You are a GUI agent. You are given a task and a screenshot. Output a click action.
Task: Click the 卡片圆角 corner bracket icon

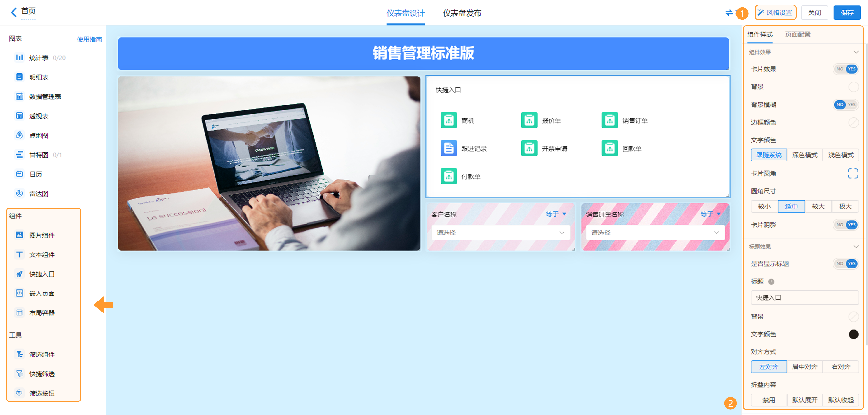click(x=852, y=173)
